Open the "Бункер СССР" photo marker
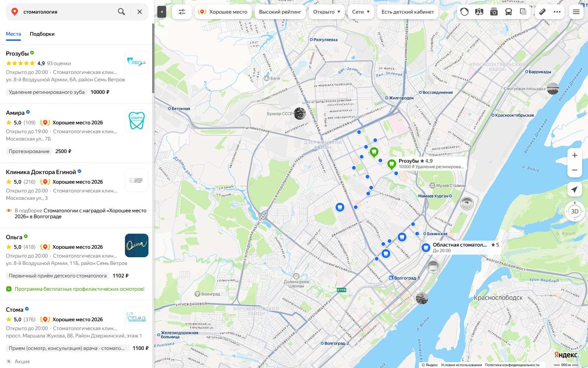Viewport: 588px width, 368px height. coord(300,113)
